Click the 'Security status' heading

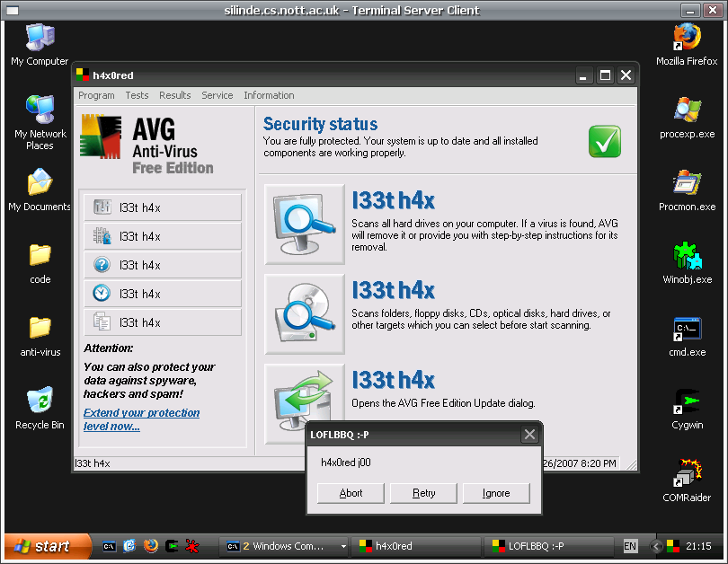(x=320, y=124)
